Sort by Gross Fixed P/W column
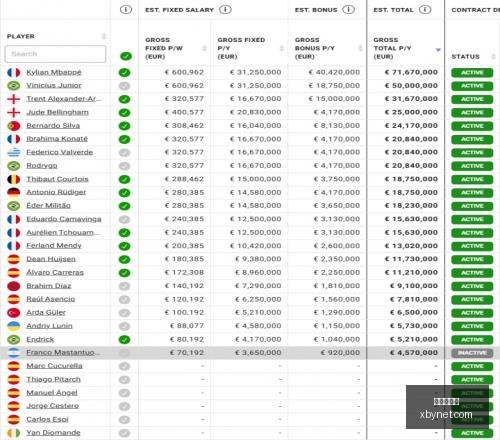 (x=204, y=48)
